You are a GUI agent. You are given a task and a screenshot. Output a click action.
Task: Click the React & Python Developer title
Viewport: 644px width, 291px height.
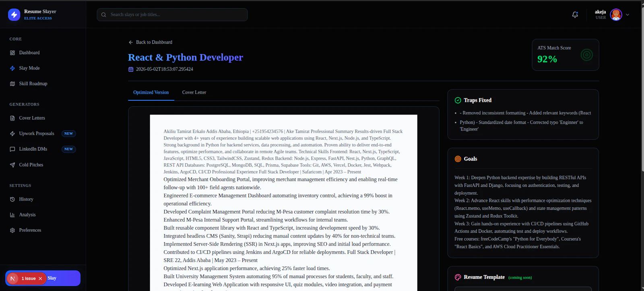click(186, 57)
